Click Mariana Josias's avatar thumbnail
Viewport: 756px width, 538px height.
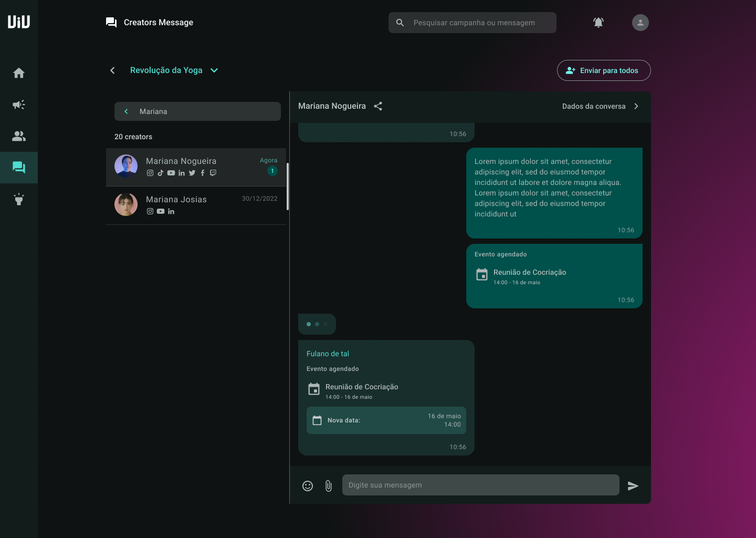coord(126,204)
